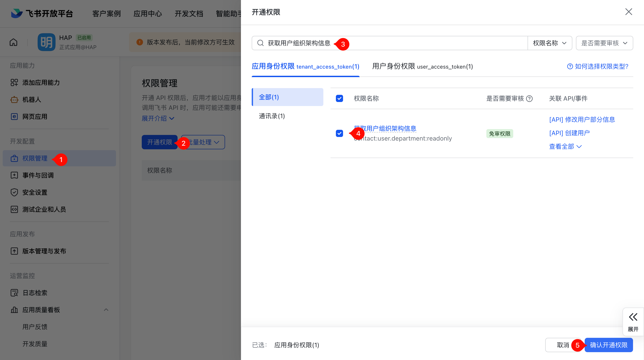Open 用户反馈 in sidebar
This screenshot has width=644, height=360.
pyautogui.click(x=35, y=327)
